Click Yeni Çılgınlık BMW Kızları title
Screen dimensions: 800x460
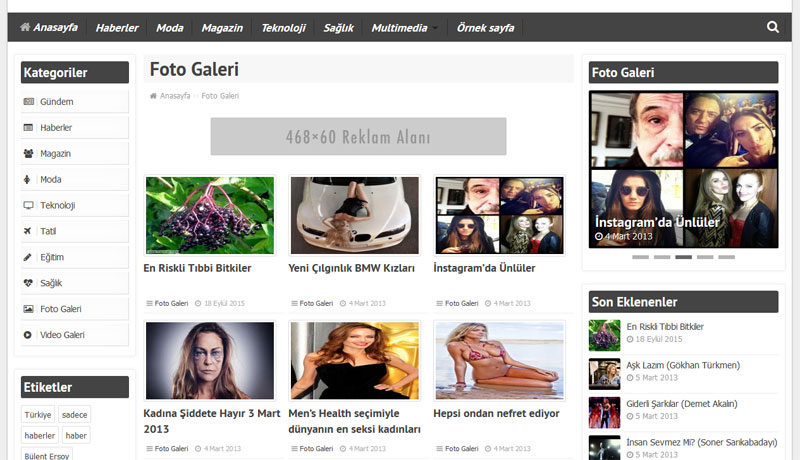pyautogui.click(x=352, y=268)
